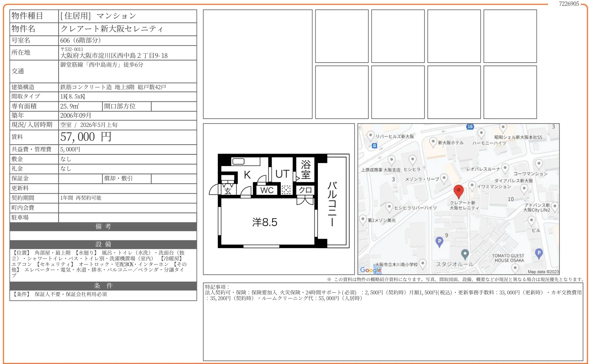The width and height of the screenshot is (592, 364).
Task: Click the 大阪市立木川南小学校 pin
Action: (x=422, y=263)
